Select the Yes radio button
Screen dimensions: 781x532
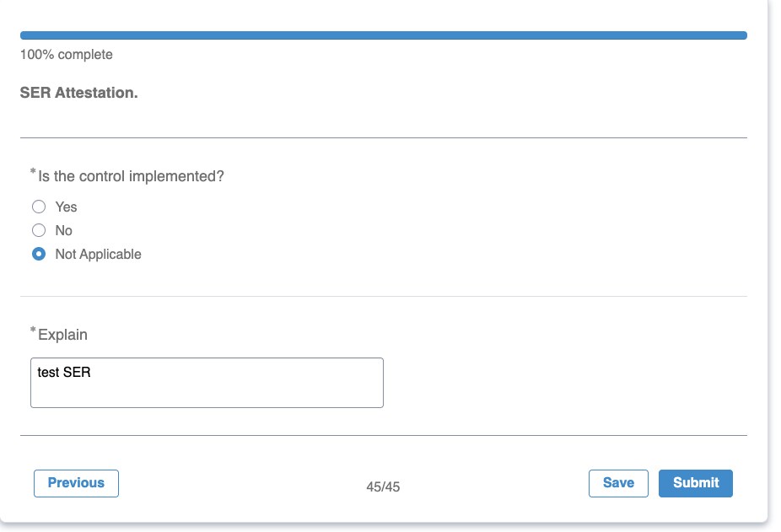[39, 207]
